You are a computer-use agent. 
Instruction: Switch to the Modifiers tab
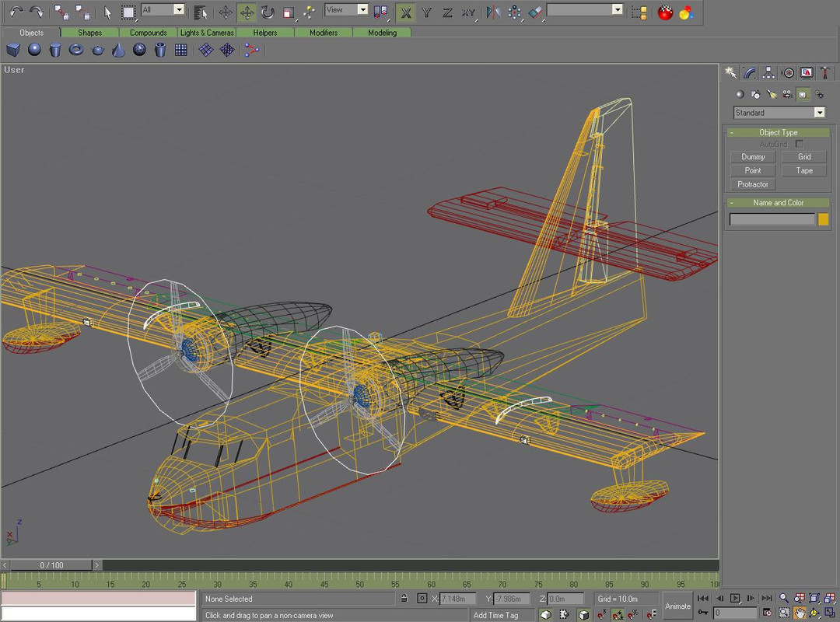tap(324, 33)
